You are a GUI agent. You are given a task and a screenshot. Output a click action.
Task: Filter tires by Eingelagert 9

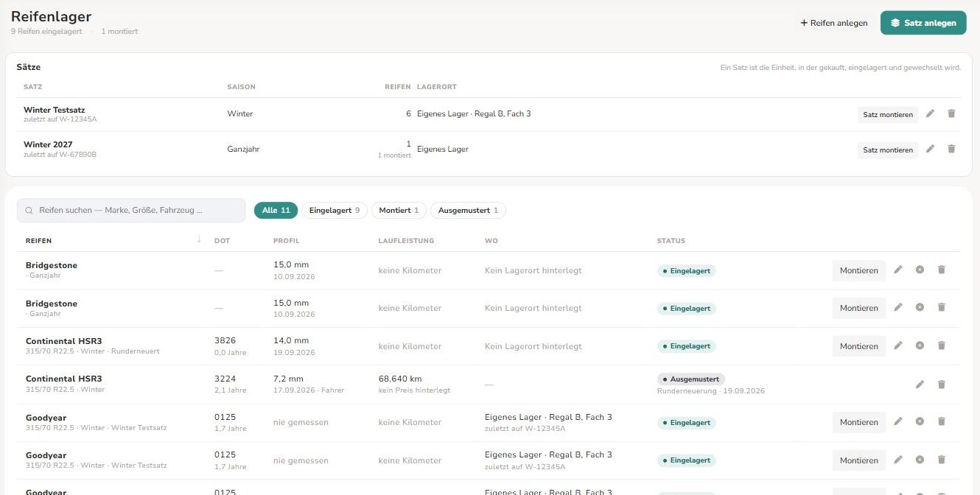coord(335,211)
